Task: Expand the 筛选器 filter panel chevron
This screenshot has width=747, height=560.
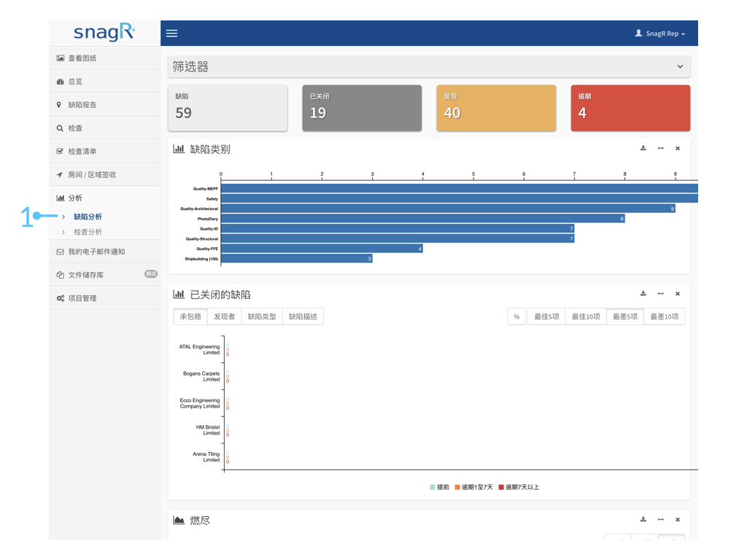Action: [680, 66]
